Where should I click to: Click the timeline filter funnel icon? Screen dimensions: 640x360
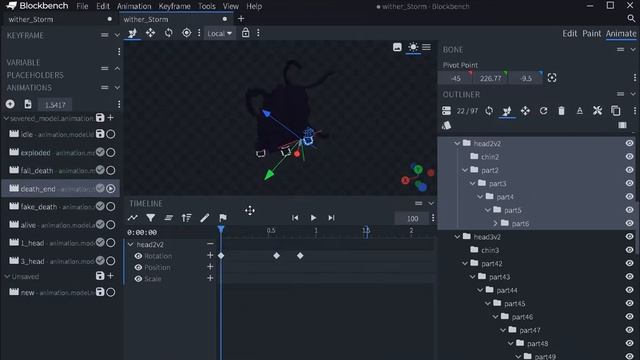click(151, 218)
